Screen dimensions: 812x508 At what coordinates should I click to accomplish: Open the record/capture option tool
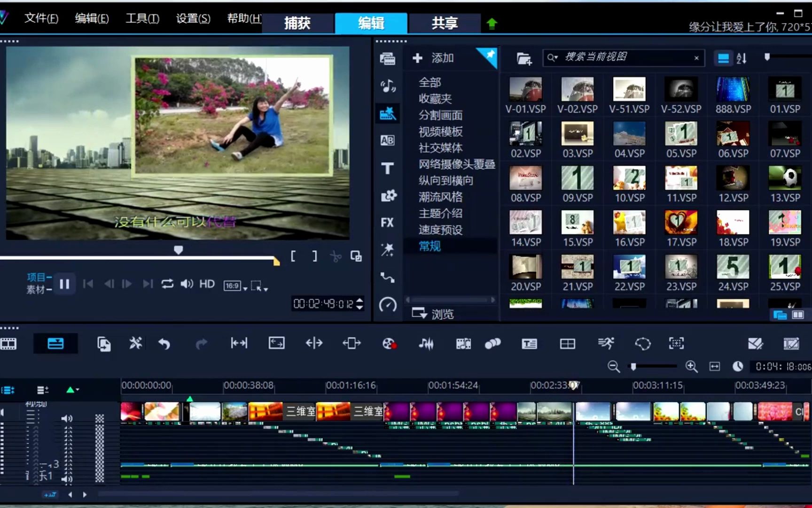click(x=389, y=344)
